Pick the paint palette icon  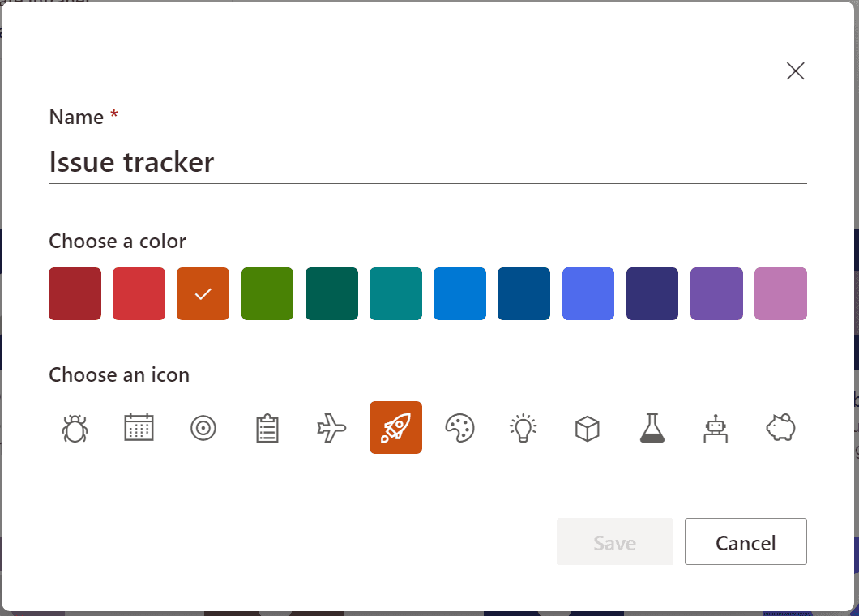click(x=459, y=427)
